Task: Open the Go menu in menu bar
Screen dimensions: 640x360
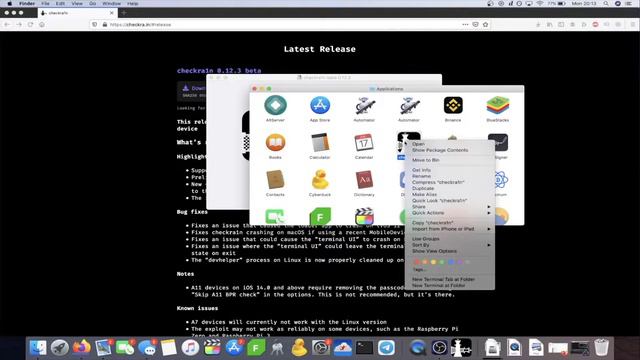Action: [93, 4]
